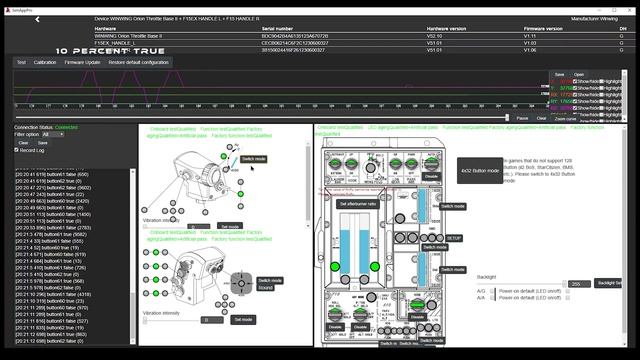640x360 pixels.
Task: Click the log panel vertical scrollbar
Action: tap(133, 256)
